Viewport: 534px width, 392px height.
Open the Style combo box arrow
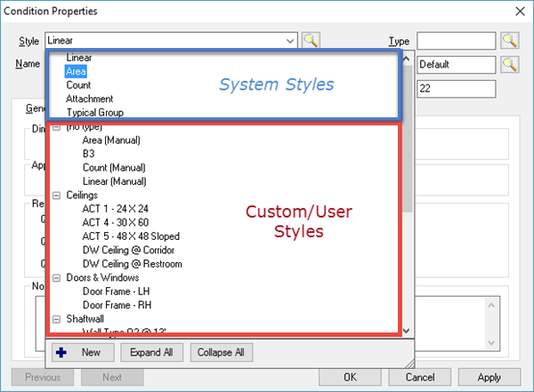coord(290,41)
